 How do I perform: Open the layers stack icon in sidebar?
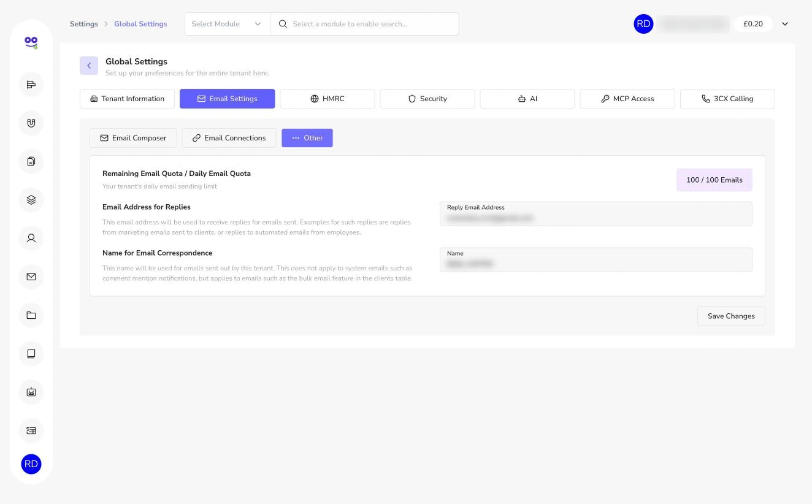pyautogui.click(x=31, y=200)
